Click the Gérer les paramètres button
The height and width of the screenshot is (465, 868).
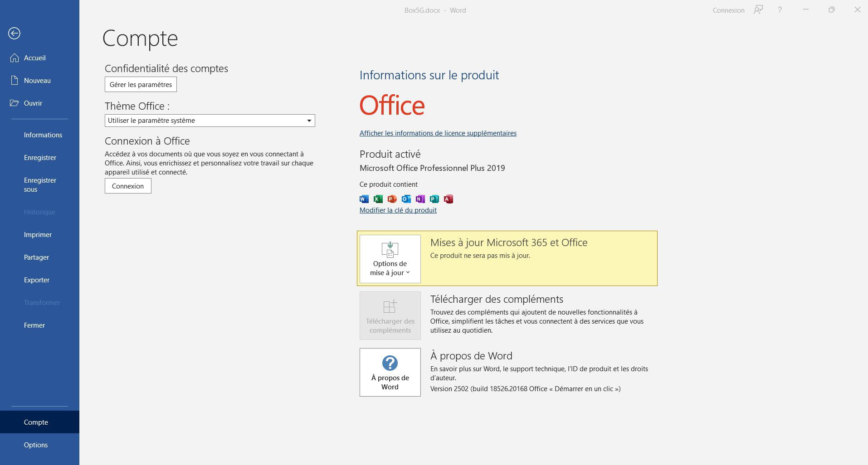[141, 84]
